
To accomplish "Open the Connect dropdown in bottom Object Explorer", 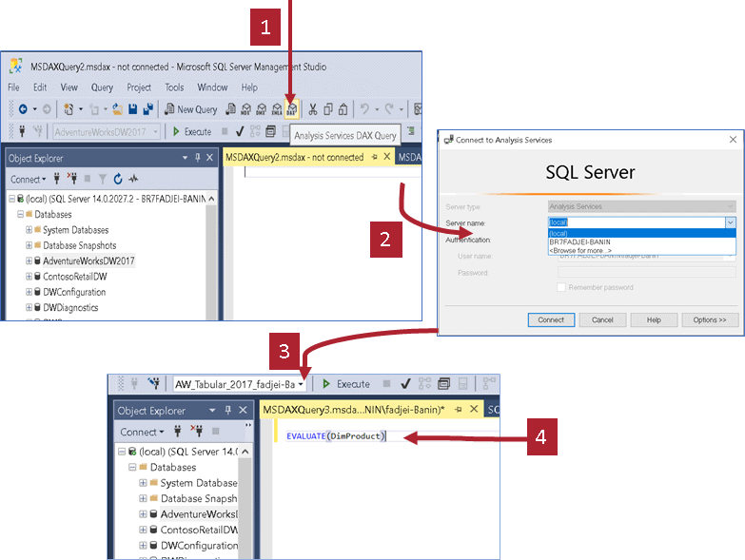I will 142,432.
